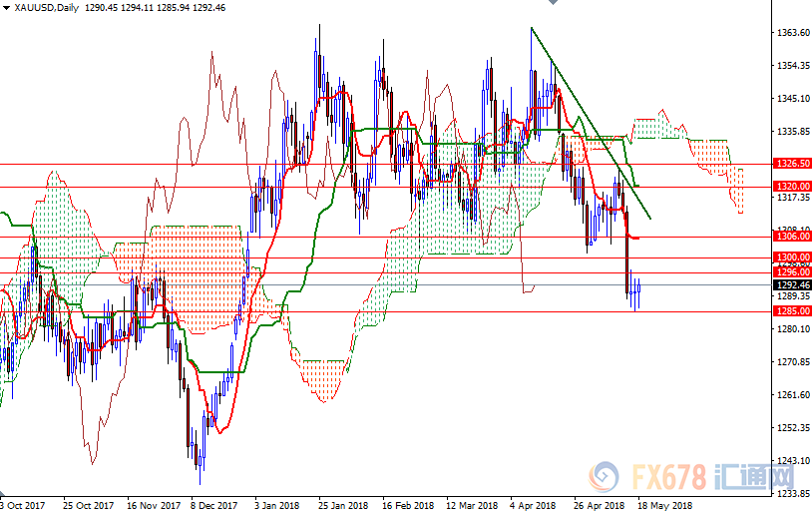The width and height of the screenshot is (812, 513).
Task: Click the 25 Oct 2017 date label
Action: (x=86, y=505)
